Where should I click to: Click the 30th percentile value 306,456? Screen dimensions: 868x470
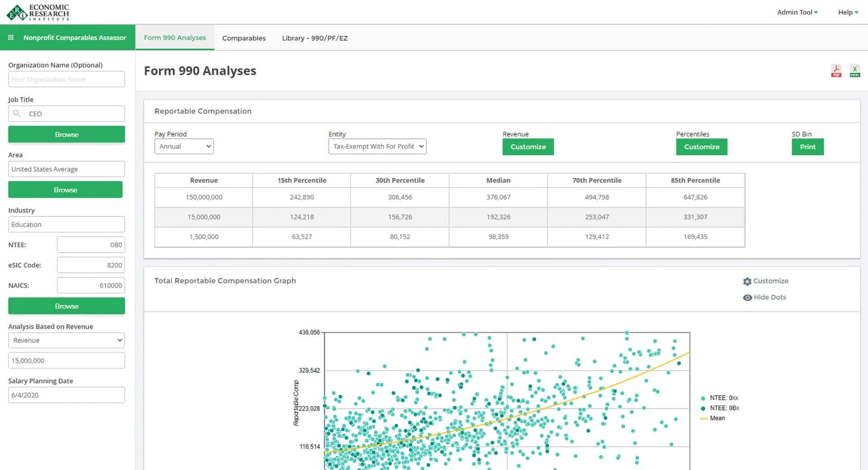(400, 197)
